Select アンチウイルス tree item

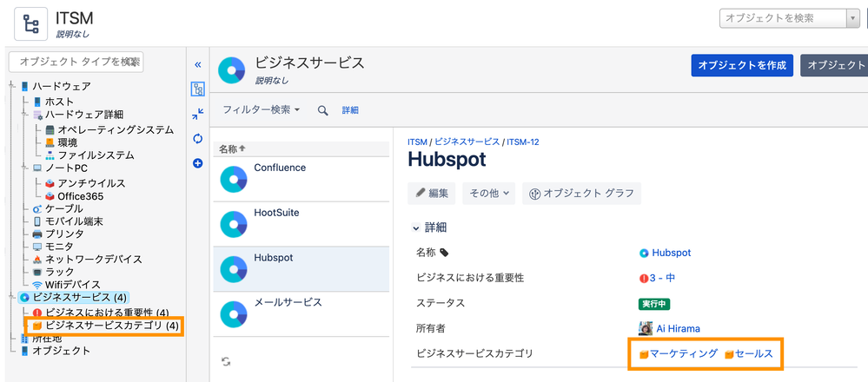pyautogui.click(x=91, y=183)
